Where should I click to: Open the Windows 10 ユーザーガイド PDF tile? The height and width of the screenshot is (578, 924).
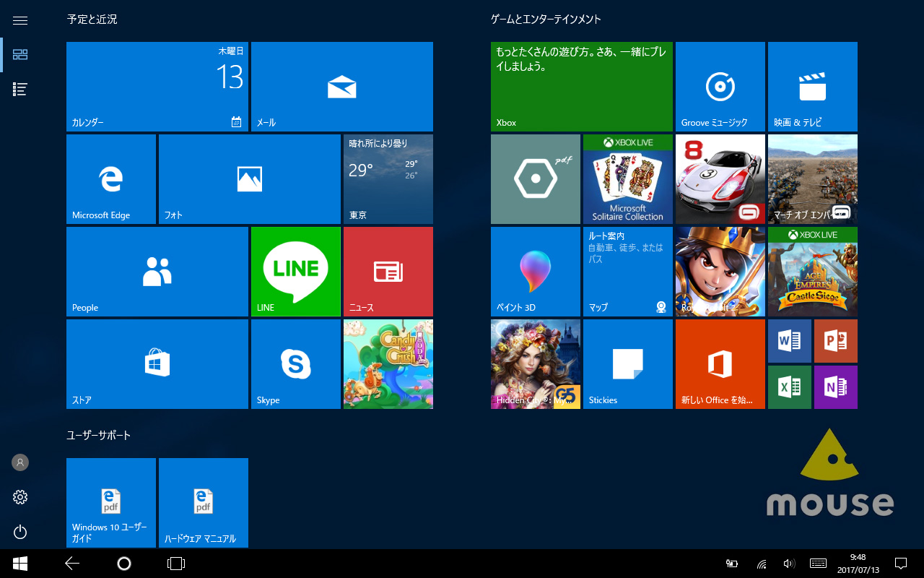click(110, 503)
